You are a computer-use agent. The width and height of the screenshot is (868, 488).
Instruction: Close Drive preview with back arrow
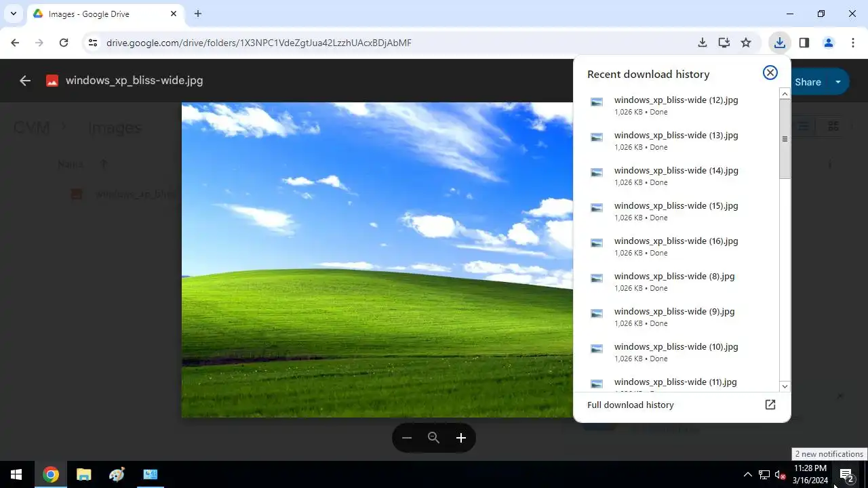[x=25, y=81]
